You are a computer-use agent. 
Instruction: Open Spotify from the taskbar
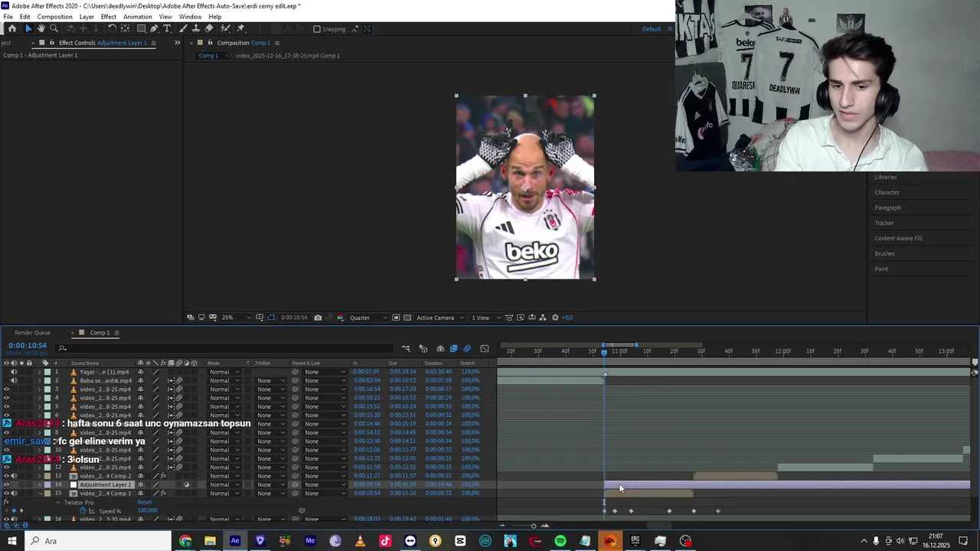(x=560, y=541)
